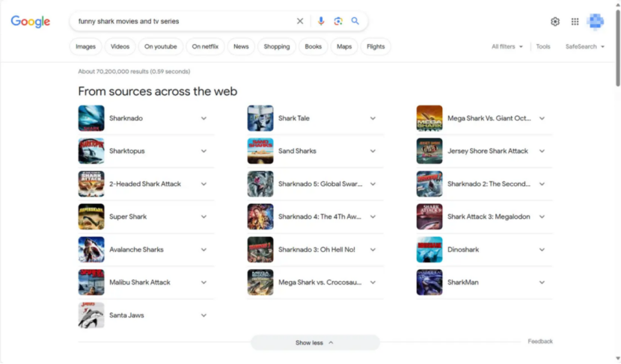
Task: Switch to the Images tab
Action: pos(85,46)
